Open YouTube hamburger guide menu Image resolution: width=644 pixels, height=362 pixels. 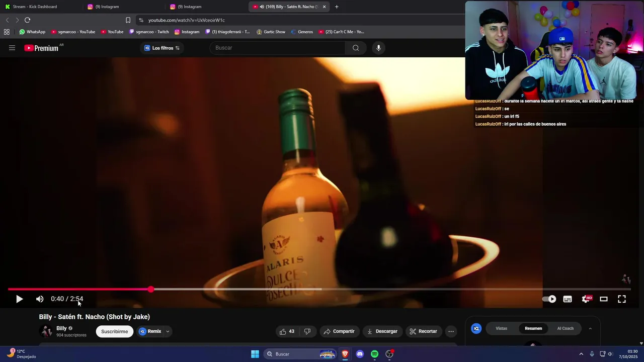(x=12, y=48)
